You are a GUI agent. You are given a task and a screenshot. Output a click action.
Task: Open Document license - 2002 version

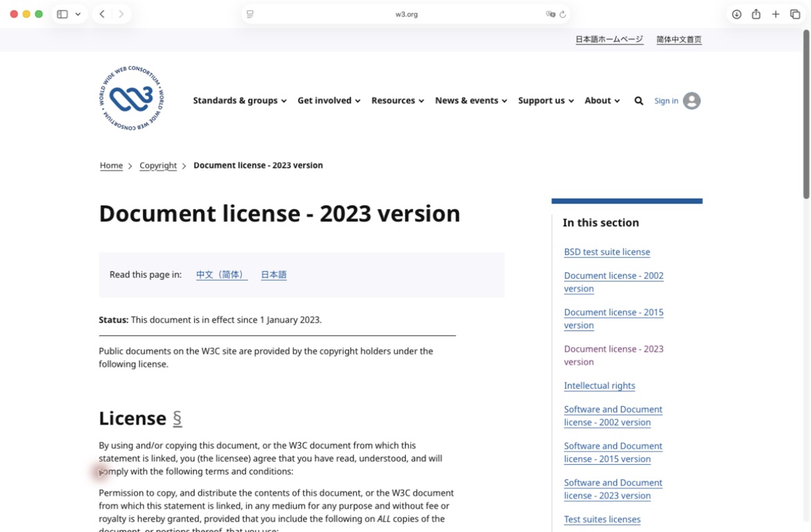click(613, 283)
